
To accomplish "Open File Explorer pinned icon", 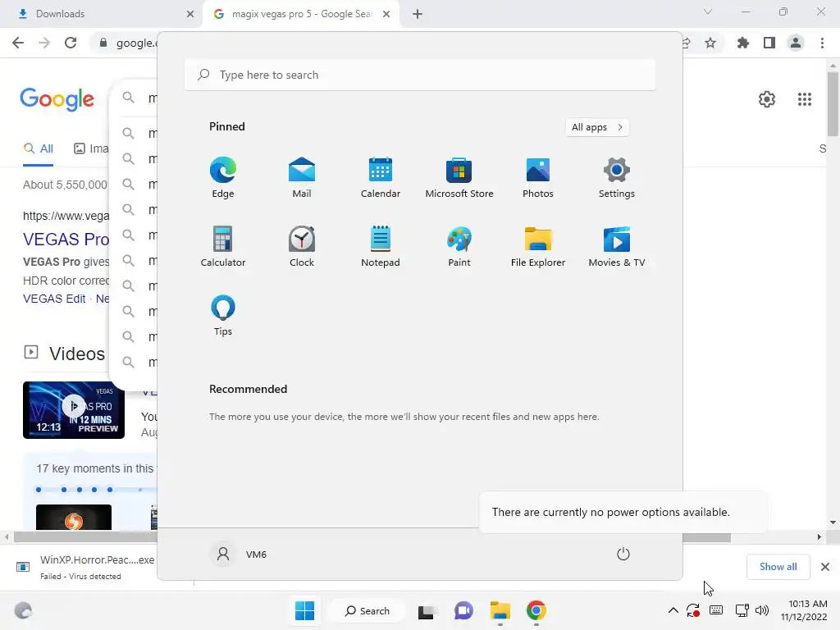I will pyautogui.click(x=538, y=246).
